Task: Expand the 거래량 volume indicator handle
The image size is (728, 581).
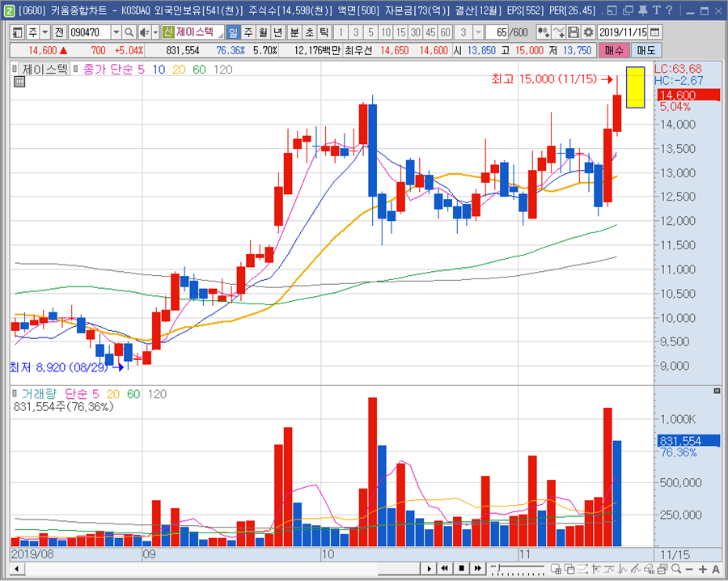Action: pos(15,393)
